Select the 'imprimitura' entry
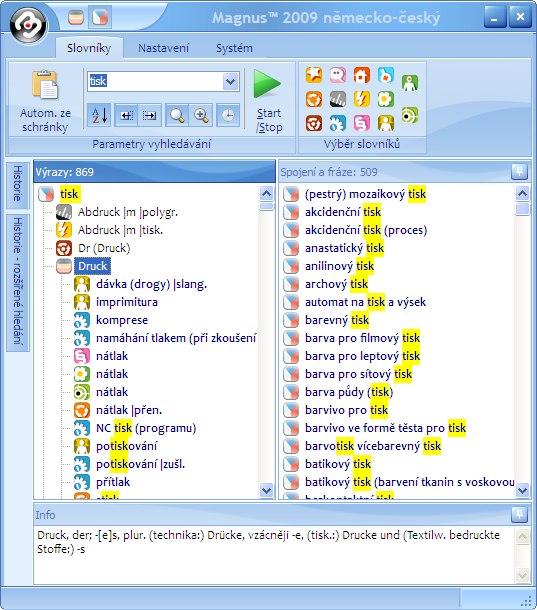This screenshot has height=610, width=537. 127,302
